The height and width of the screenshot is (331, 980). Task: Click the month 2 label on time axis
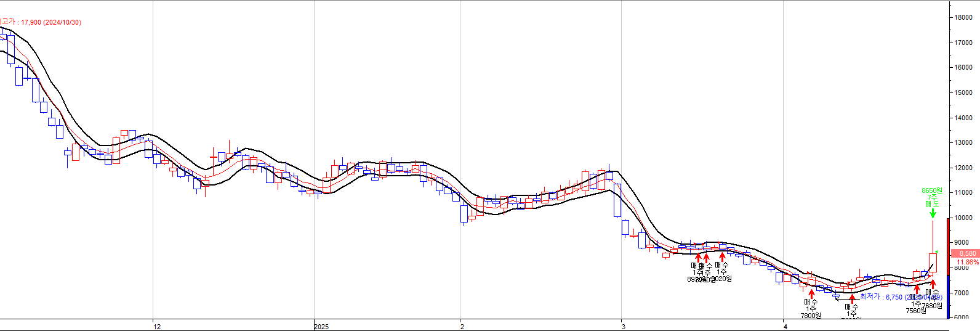click(x=462, y=327)
